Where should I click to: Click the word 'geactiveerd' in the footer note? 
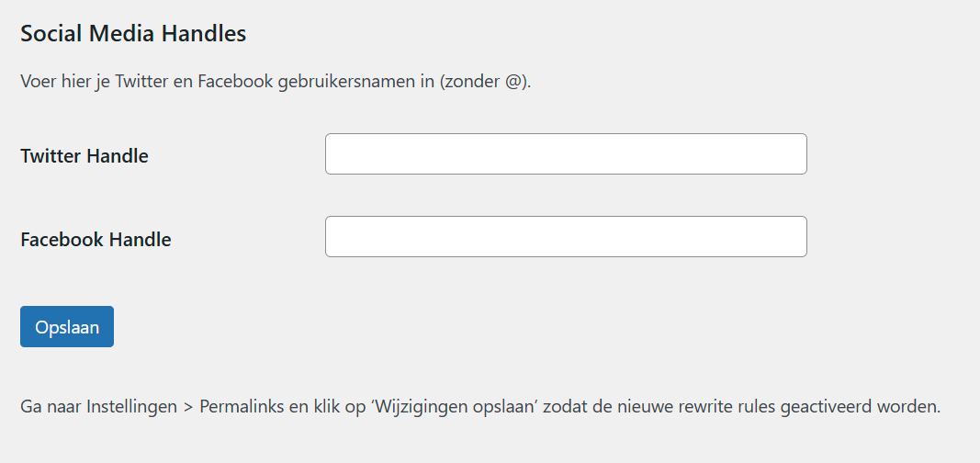point(828,406)
